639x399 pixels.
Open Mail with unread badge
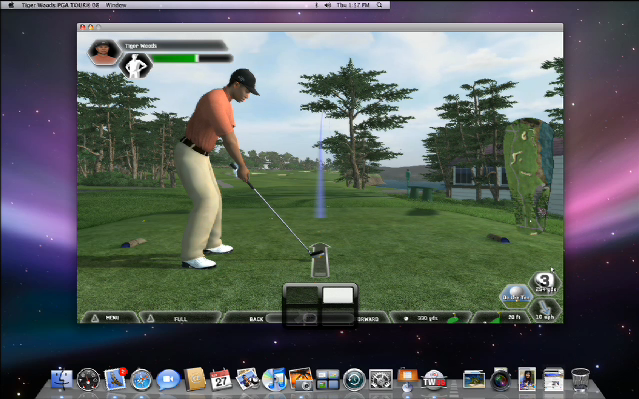pos(115,379)
